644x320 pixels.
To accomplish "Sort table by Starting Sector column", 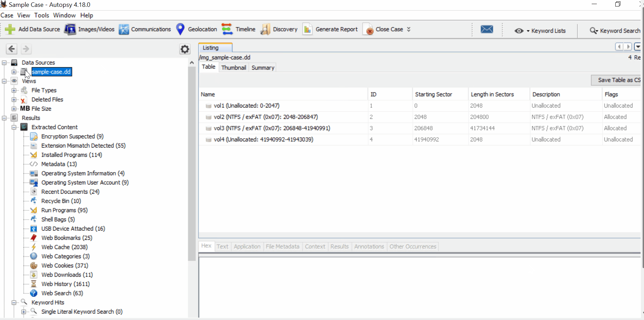I will 440,94.
